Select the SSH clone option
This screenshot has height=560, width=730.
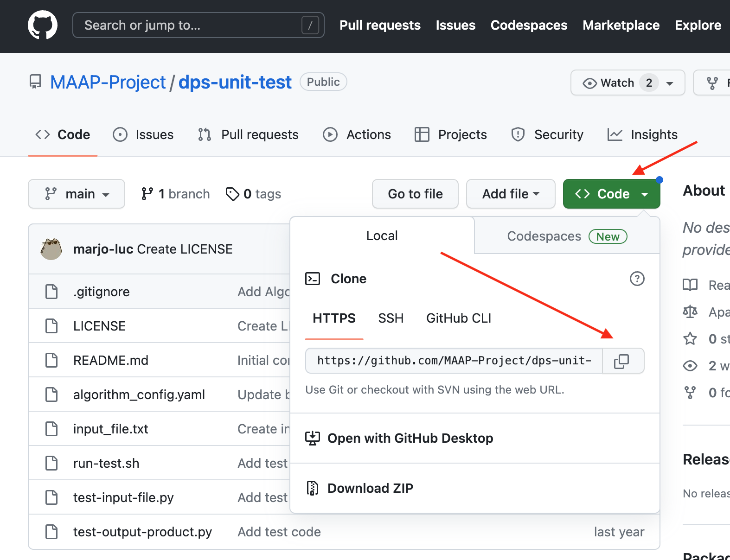pyautogui.click(x=391, y=318)
